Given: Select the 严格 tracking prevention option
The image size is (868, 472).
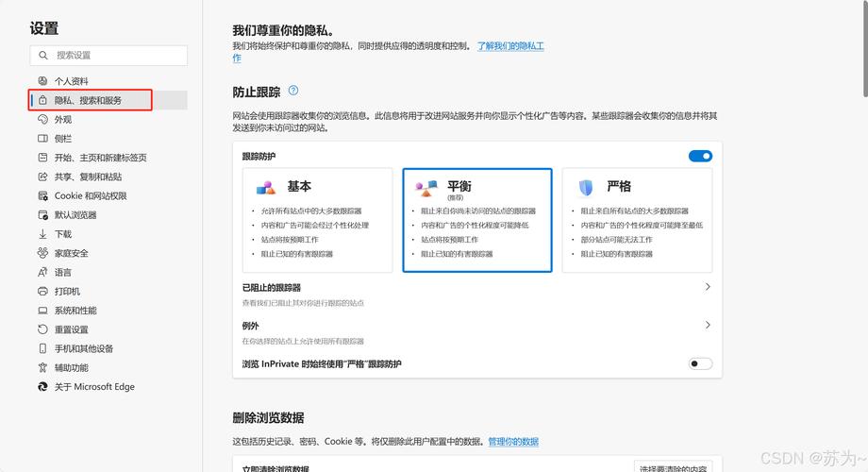Looking at the screenshot, I should click(637, 220).
